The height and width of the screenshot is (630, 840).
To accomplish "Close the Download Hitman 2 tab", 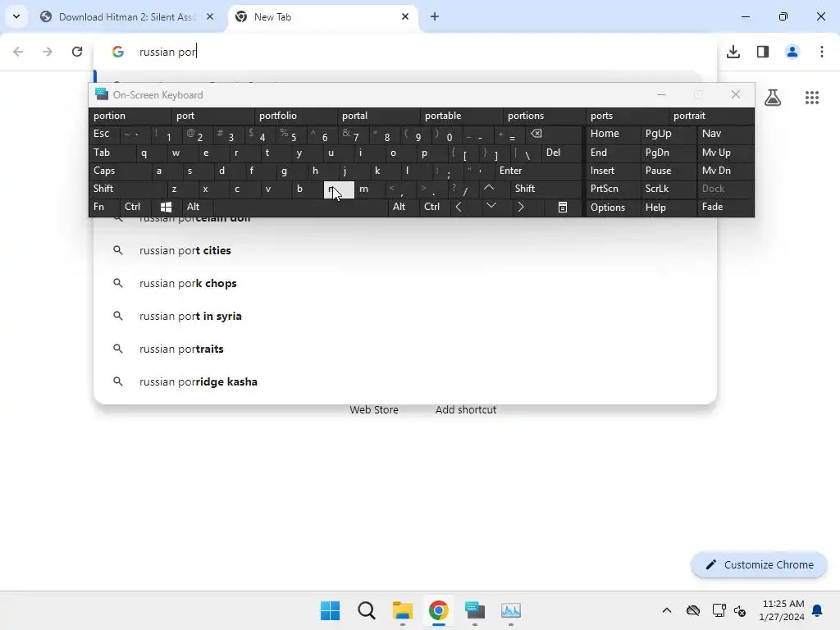I will coord(210,16).
